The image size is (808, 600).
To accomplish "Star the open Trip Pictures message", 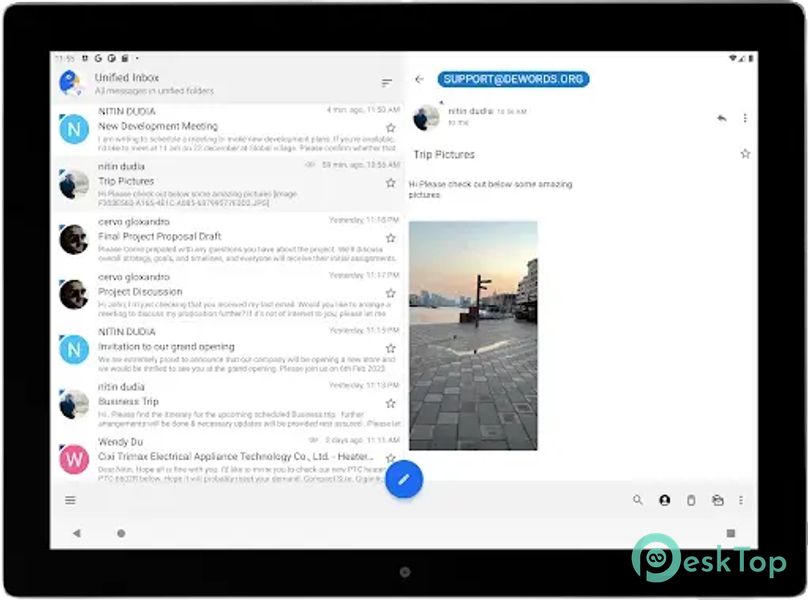I will pos(745,154).
